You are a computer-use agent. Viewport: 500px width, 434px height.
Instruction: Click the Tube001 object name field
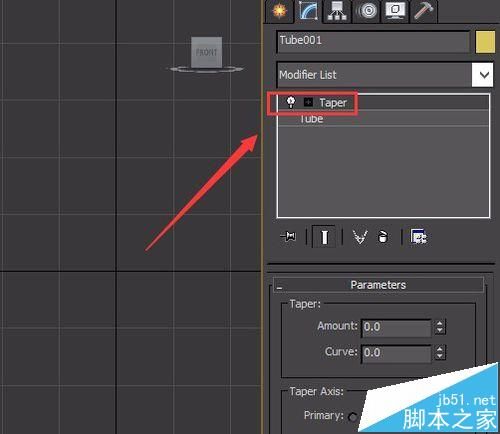[373, 41]
